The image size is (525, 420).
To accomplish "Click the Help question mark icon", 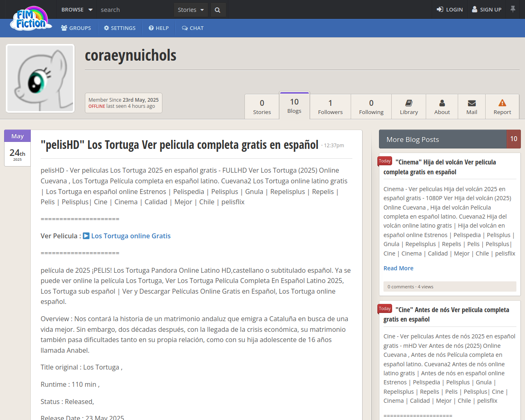I will coord(151,28).
